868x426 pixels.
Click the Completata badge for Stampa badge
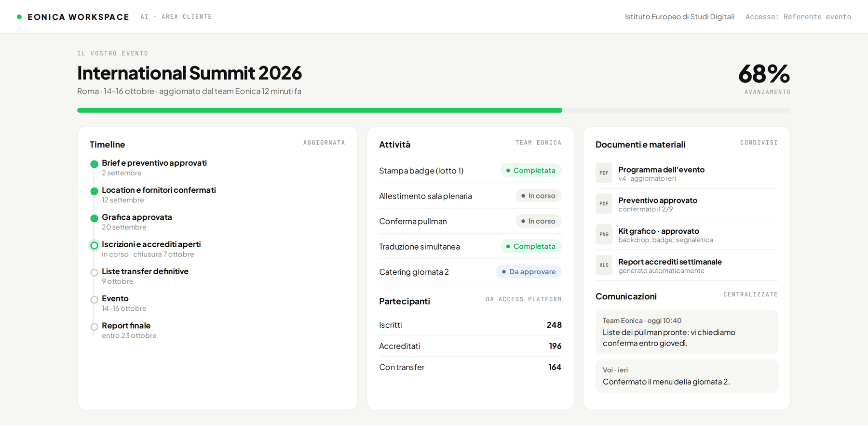tap(531, 171)
